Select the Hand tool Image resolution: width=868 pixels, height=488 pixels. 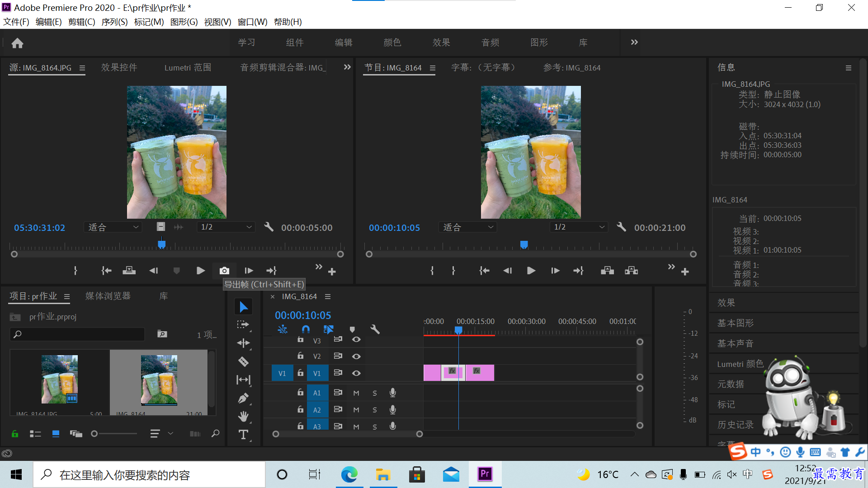coord(243,416)
